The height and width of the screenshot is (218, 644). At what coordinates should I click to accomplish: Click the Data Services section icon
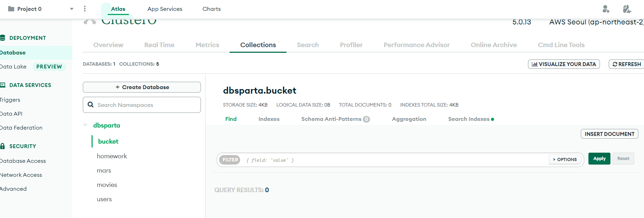tap(3, 85)
